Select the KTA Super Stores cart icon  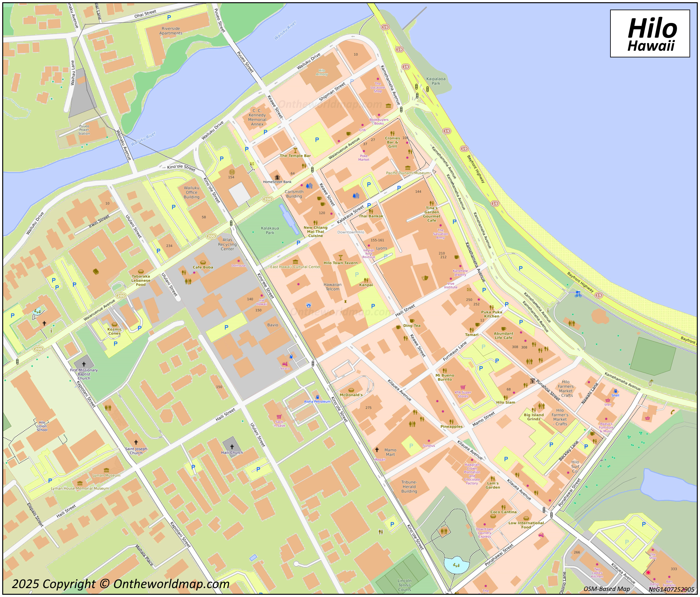click(x=463, y=387)
